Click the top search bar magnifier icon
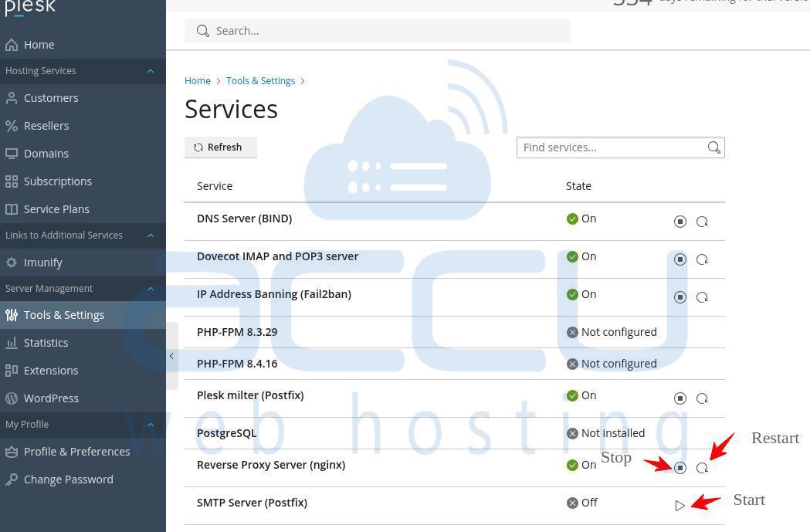 pos(203,31)
